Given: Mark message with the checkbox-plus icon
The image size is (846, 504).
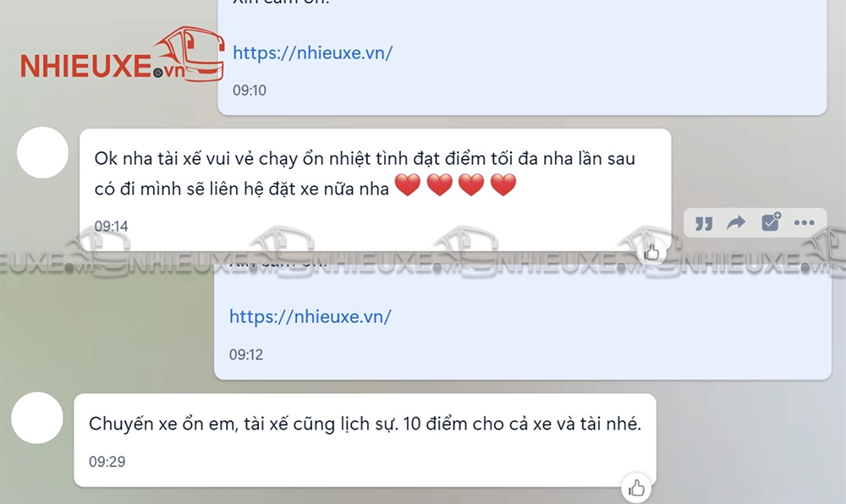Looking at the screenshot, I should (771, 222).
